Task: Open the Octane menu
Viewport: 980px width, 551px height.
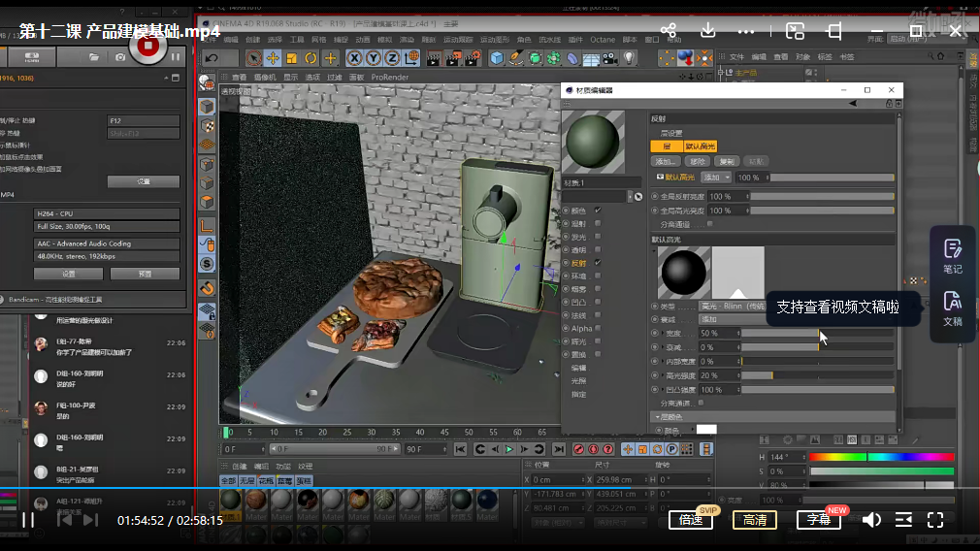Action: [x=603, y=40]
